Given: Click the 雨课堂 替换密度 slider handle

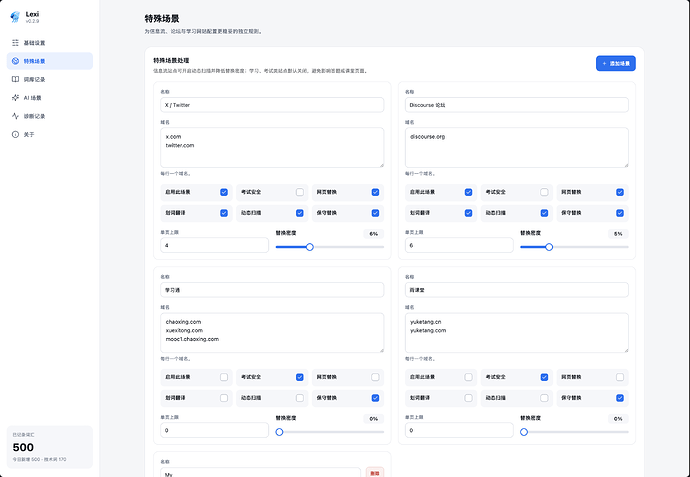Looking at the screenshot, I should [x=524, y=432].
